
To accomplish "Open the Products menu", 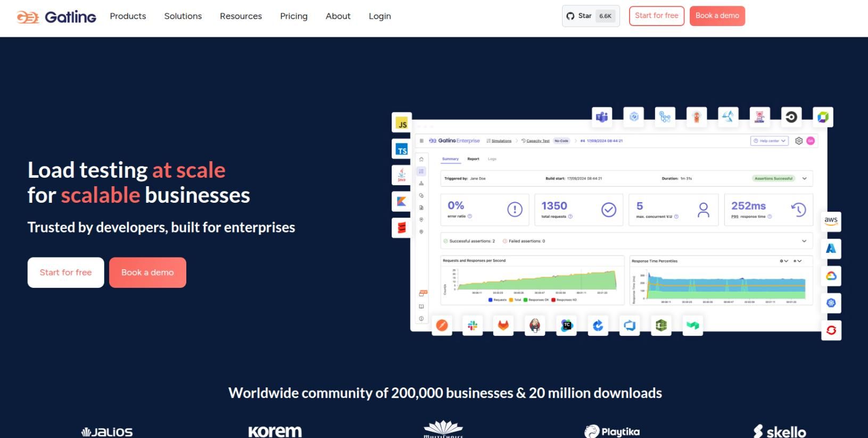I will tap(128, 16).
